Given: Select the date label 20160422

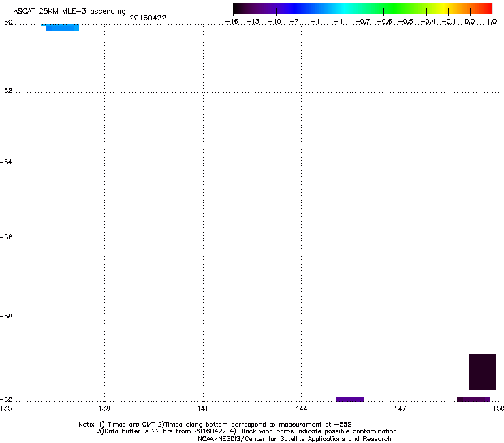Looking at the screenshot, I should click(x=148, y=18).
